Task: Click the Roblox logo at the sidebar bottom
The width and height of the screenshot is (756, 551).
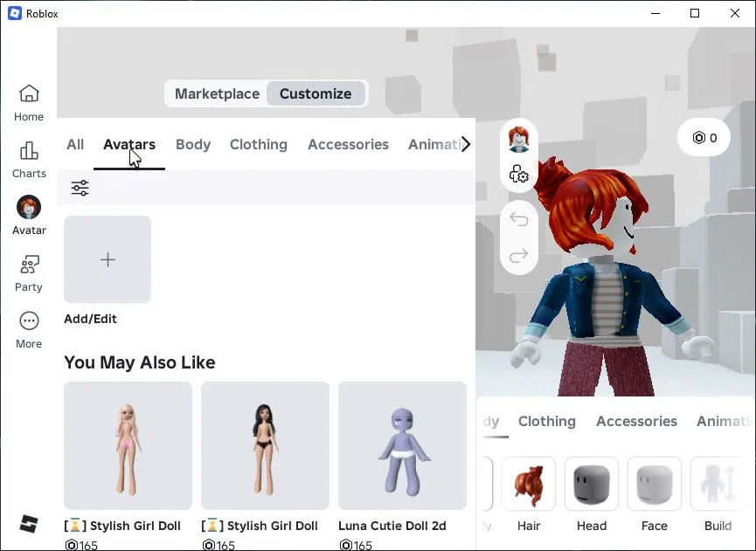Action: tap(29, 524)
